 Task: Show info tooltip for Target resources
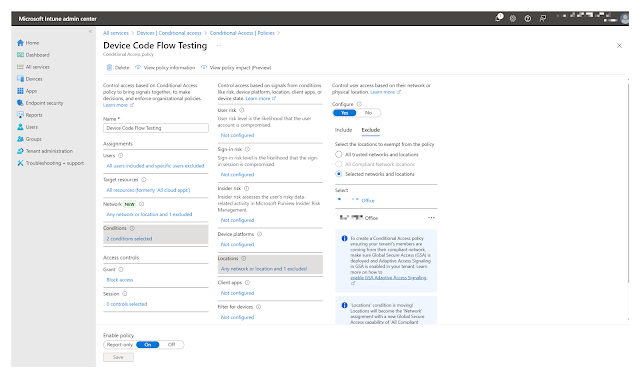click(144, 180)
